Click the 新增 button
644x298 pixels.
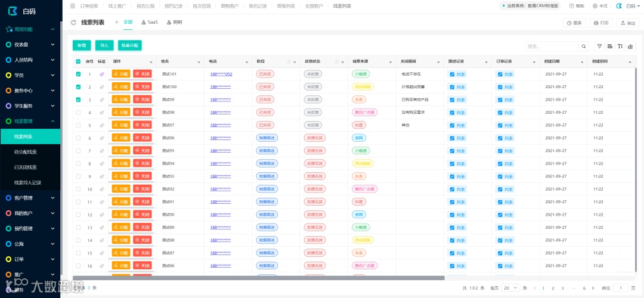point(82,45)
